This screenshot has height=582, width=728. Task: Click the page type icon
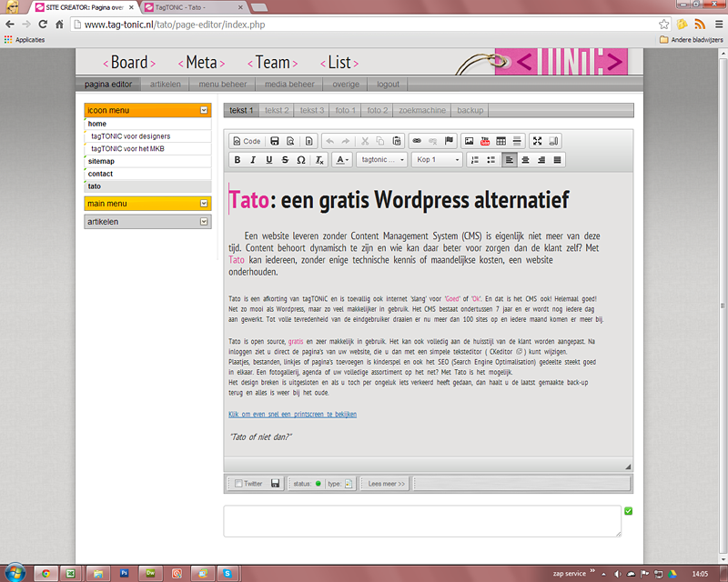pos(349,484)
